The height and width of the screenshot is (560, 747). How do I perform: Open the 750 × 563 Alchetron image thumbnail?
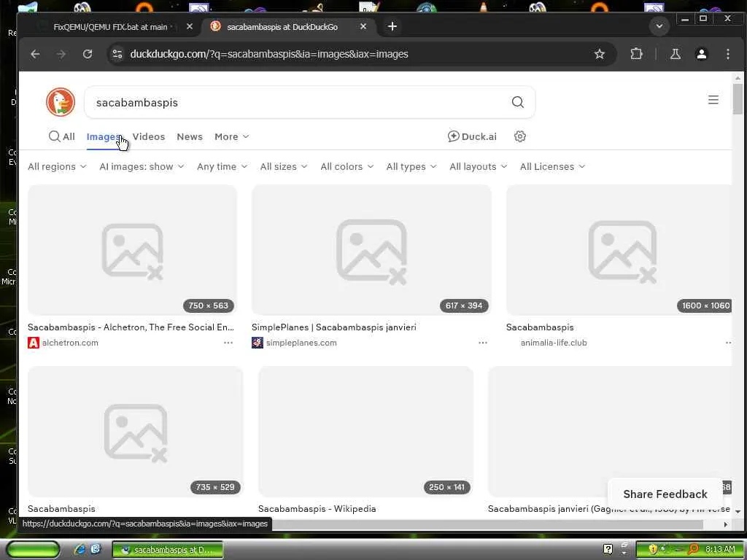tap(133, 250)
